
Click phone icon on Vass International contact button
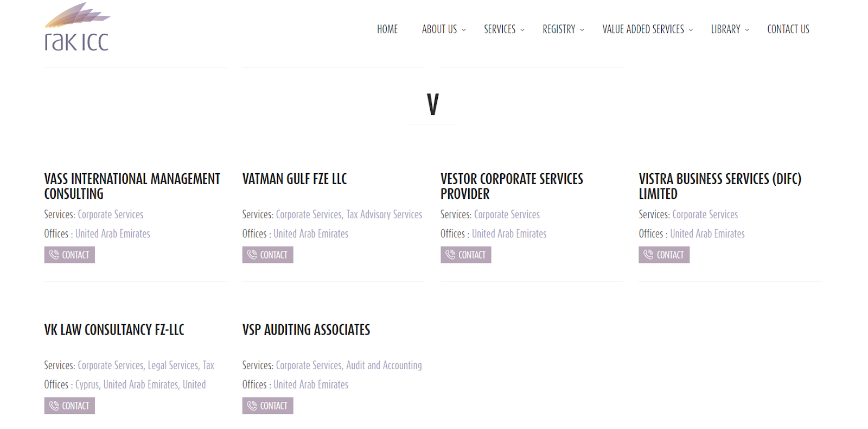pos(54,255)
